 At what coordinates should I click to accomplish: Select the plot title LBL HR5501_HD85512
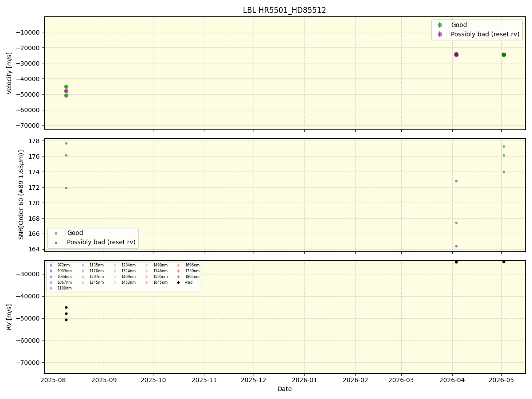point(284,10)
